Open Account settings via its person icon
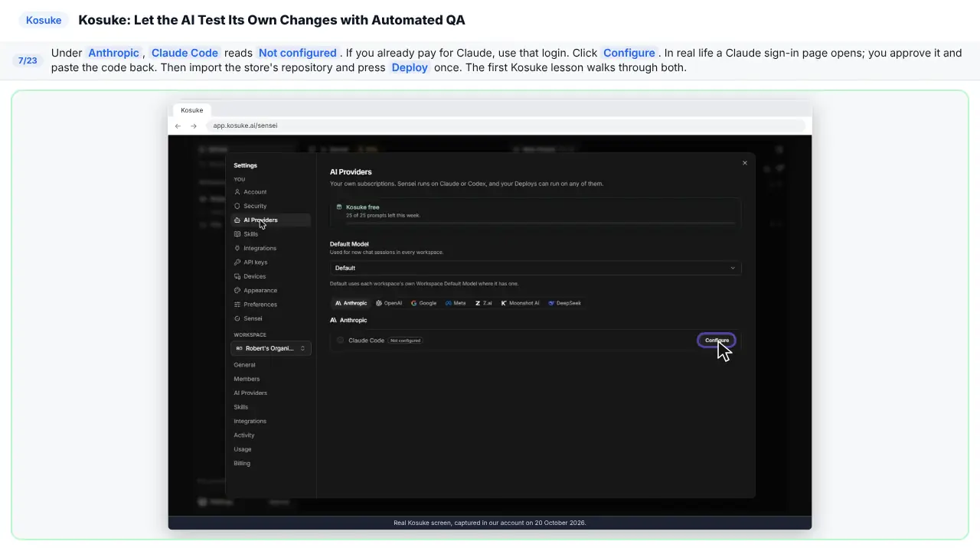 click(x=237, y=192)
